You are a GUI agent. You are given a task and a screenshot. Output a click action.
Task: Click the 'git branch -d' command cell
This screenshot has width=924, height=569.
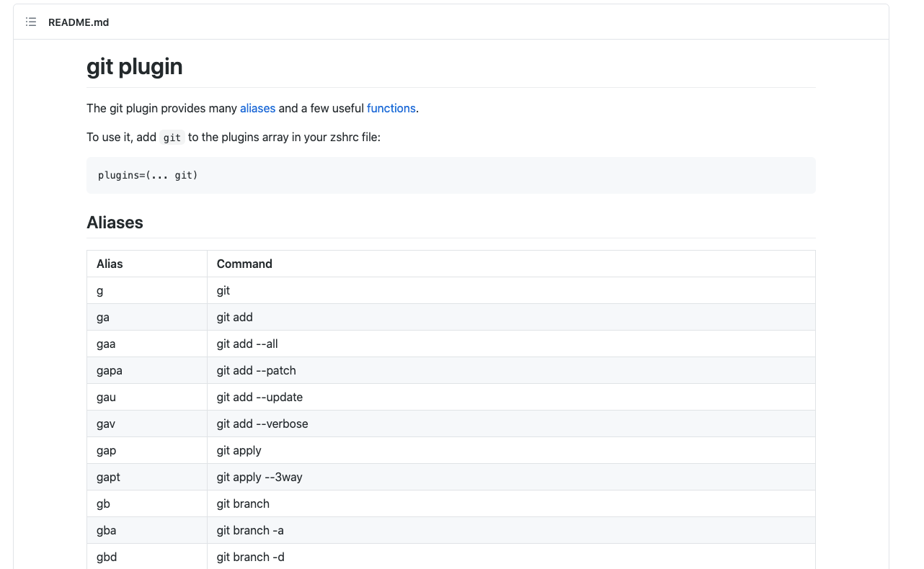point(511,557)
